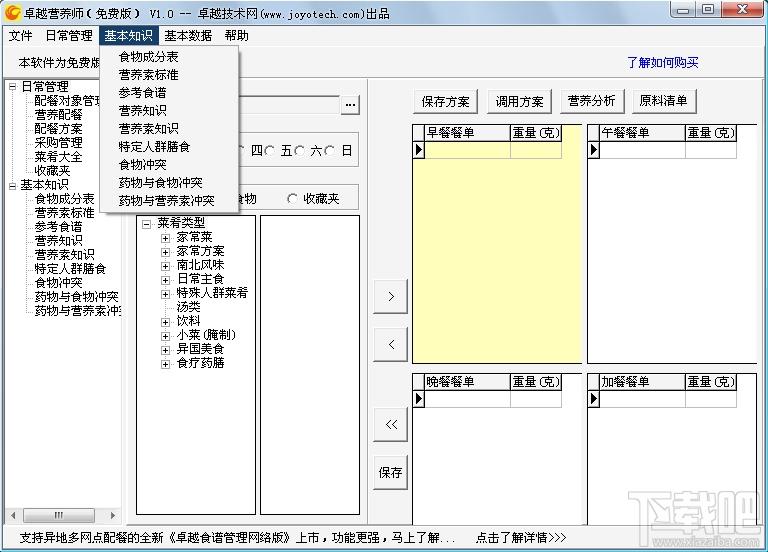Select the 收藏夹 radio button
The height and width of the screenshot is (552, 768).
[x=292, y=198]
